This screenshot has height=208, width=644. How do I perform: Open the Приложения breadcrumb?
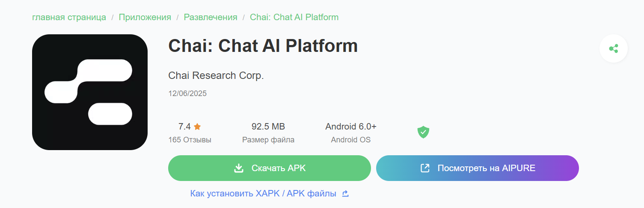tap(145, 18)
